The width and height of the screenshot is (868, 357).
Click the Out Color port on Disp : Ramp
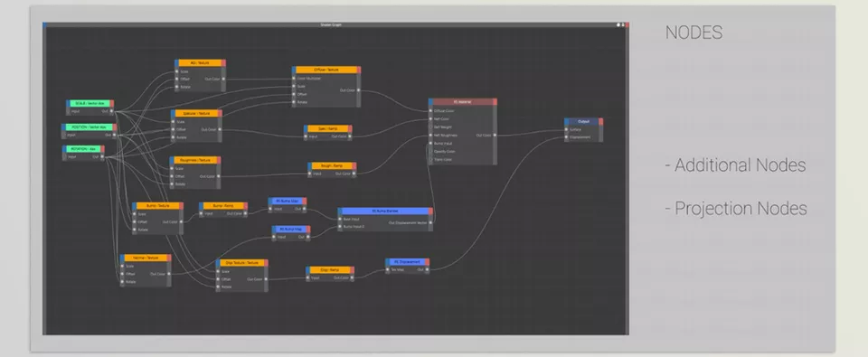click(352, 277)
